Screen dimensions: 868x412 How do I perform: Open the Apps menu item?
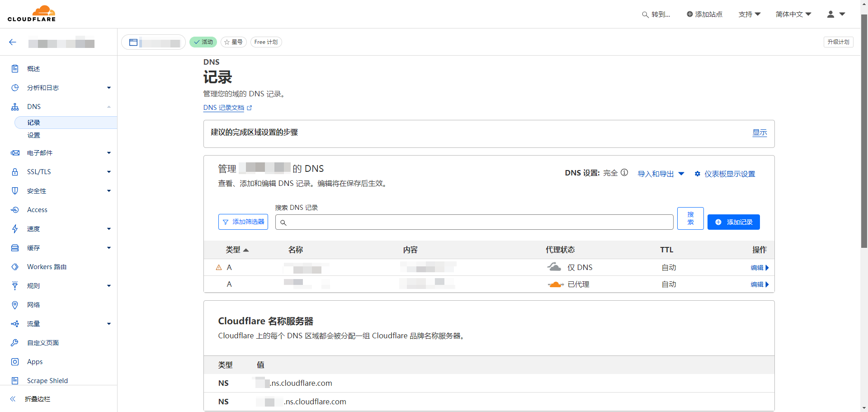[x=35, y=362]
